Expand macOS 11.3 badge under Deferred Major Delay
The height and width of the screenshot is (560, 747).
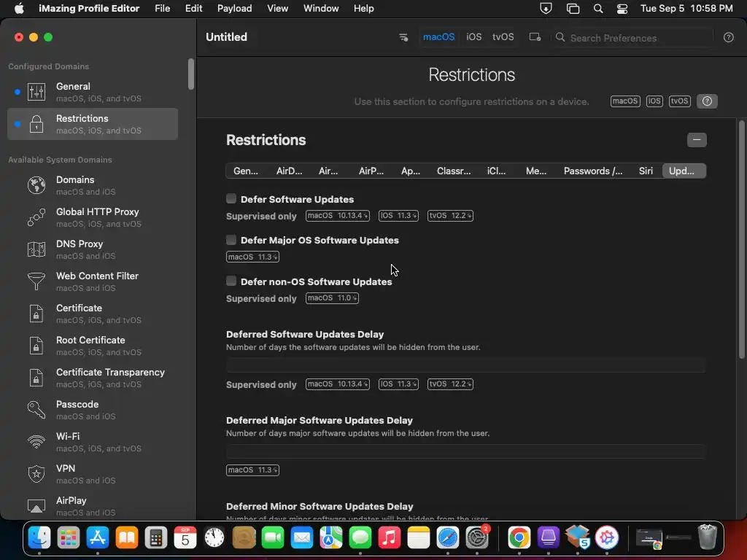252,470
